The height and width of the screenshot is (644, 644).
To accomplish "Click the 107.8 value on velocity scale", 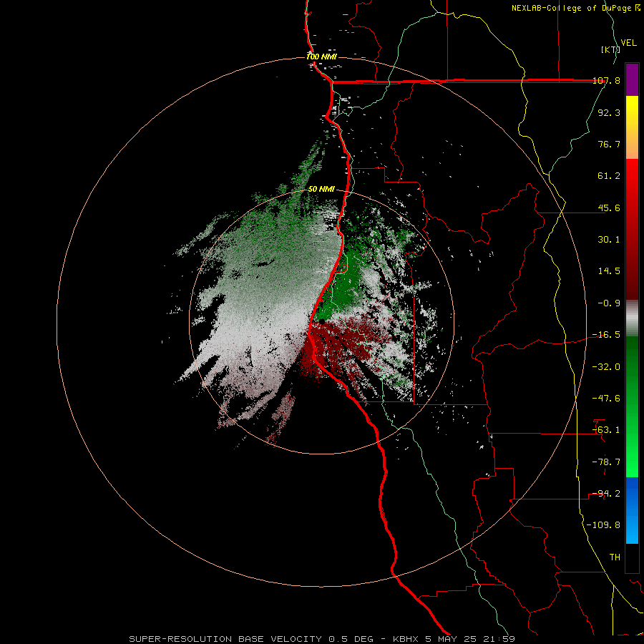I will [606, 80].
